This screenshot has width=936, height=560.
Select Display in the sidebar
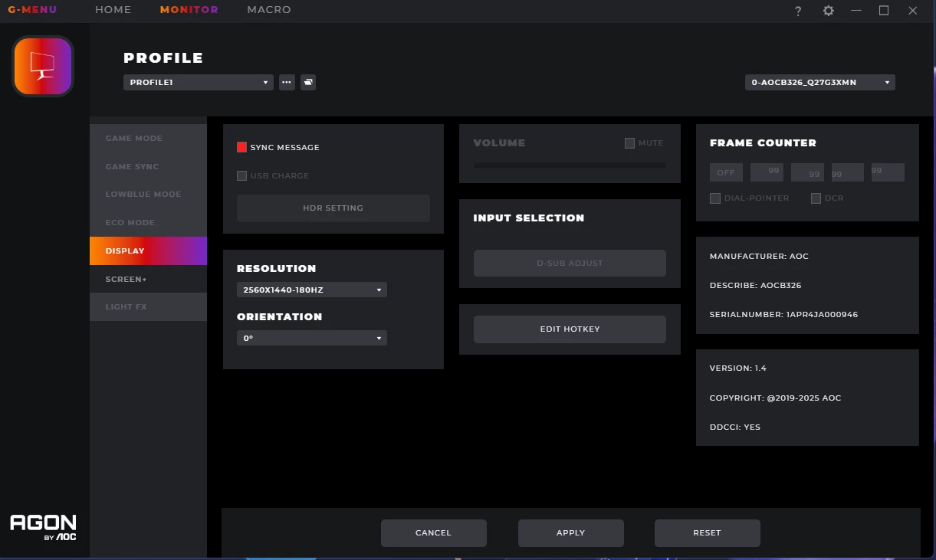pyautogui.click(x=148, y=251)
